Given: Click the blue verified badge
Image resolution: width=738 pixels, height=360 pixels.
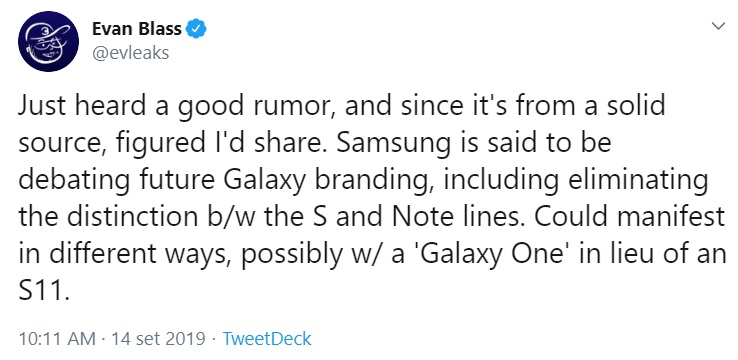Looking at the screenshot, I should pos(196,29).
